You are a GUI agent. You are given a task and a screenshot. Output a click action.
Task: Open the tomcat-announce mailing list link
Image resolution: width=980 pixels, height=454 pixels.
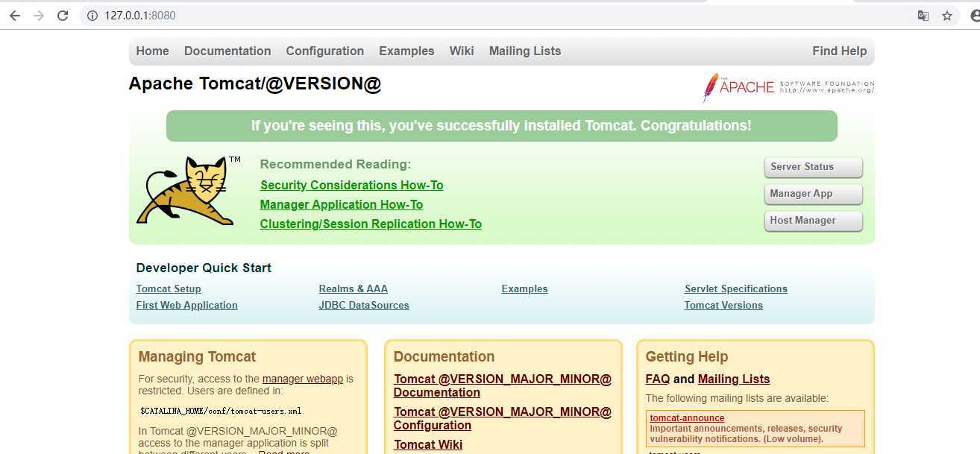pos(687,418)
